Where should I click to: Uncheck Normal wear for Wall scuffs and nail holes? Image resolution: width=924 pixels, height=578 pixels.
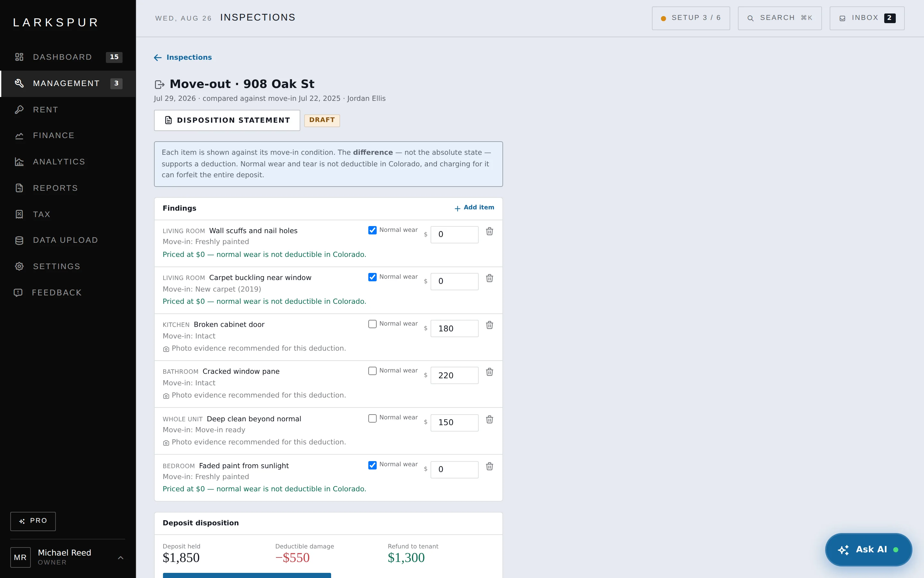[x=372, y=230]
